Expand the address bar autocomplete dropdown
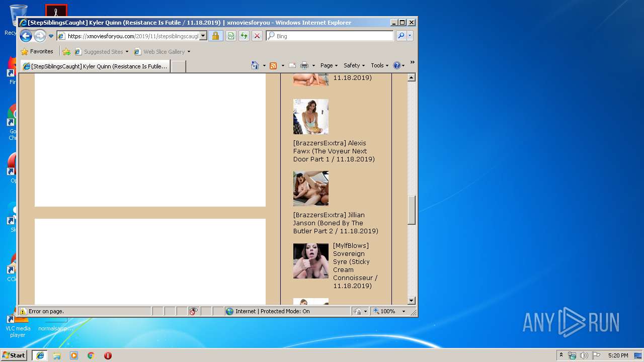This screenshot has height=362, width=644. [x=203, y=36]
